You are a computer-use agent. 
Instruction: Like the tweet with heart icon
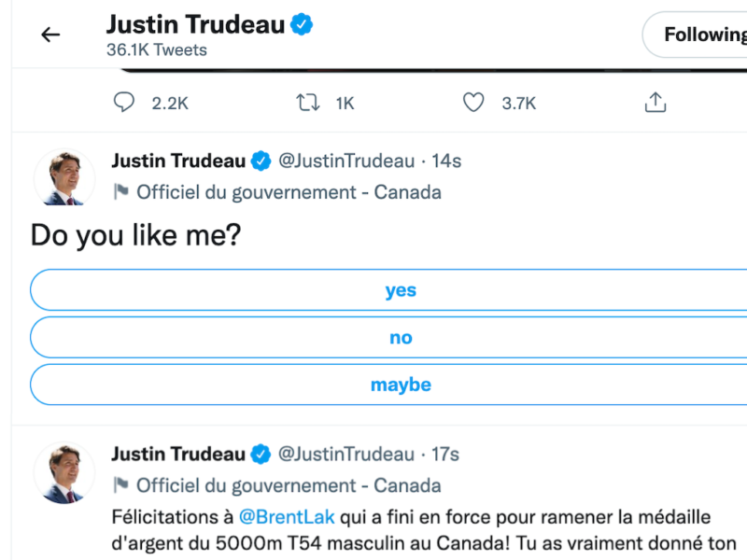pyautogui.click(x=474, y=103)
